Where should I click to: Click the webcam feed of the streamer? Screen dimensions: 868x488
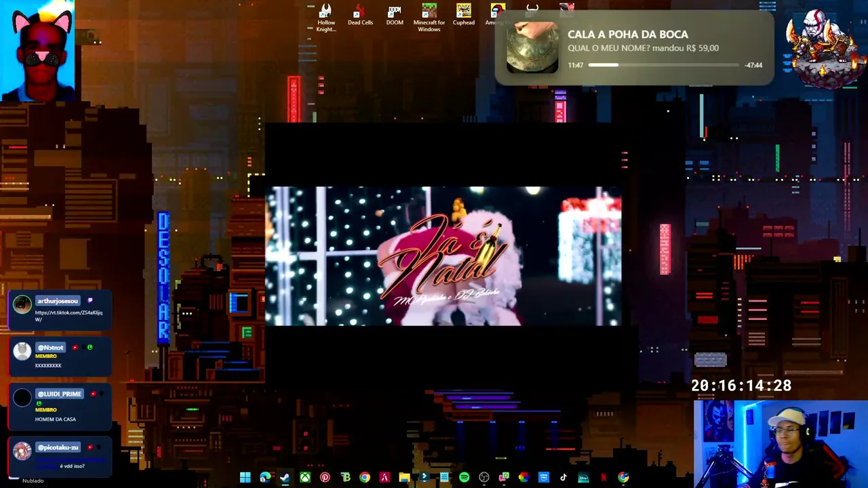[x=781, y=444]
